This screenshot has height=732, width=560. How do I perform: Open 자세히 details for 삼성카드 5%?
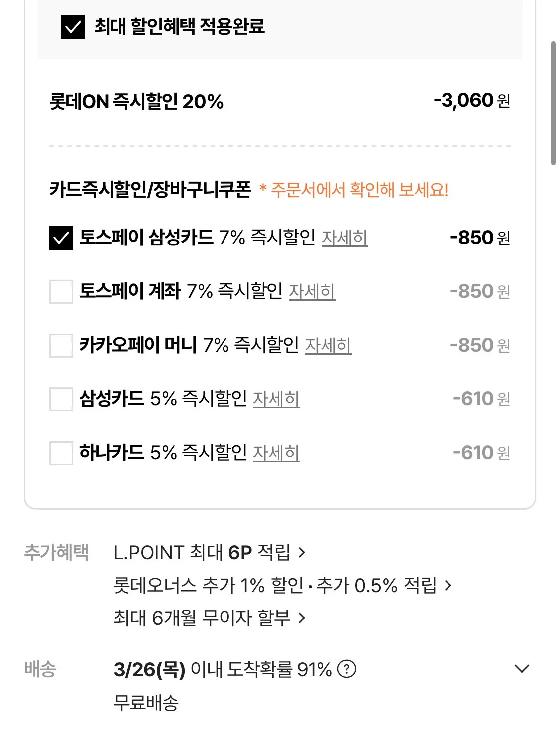point(276,399)
